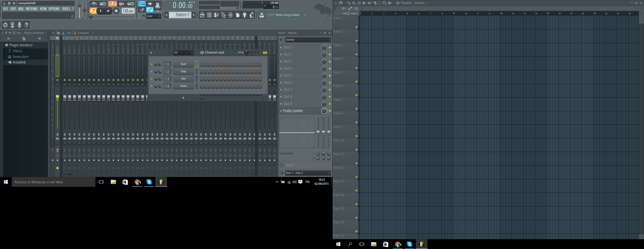Open the OPTIONS menu

pyautogui.click(x=54, y=9)
